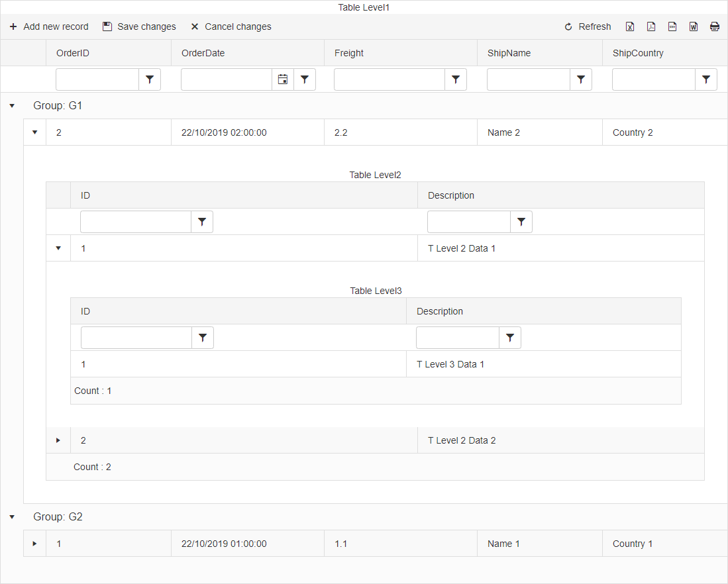The image size is (728, 584).
Task: Export the grid to CSV
Action: (x=672, y=26)
